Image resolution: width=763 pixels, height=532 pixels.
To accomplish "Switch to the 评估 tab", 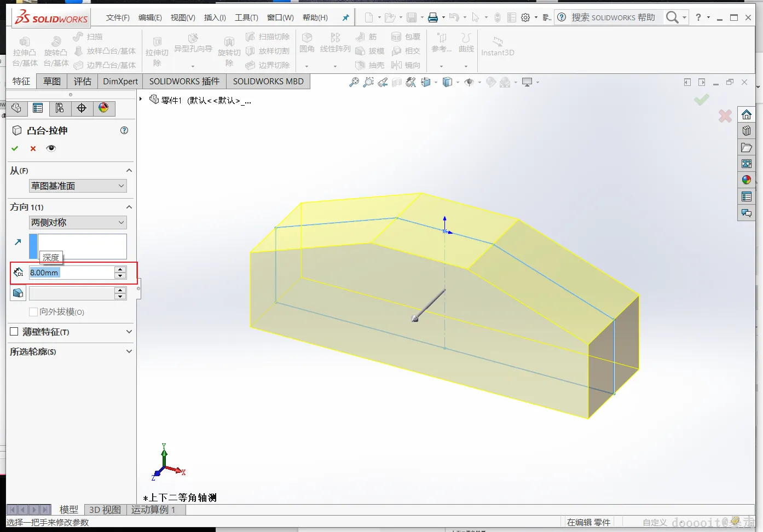I will [x=83, y=82].
